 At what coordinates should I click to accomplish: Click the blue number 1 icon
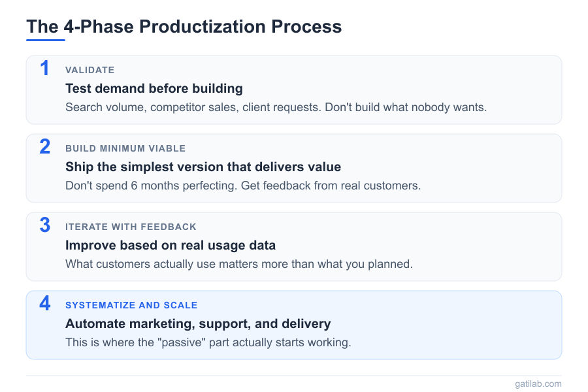pos(44,68)
